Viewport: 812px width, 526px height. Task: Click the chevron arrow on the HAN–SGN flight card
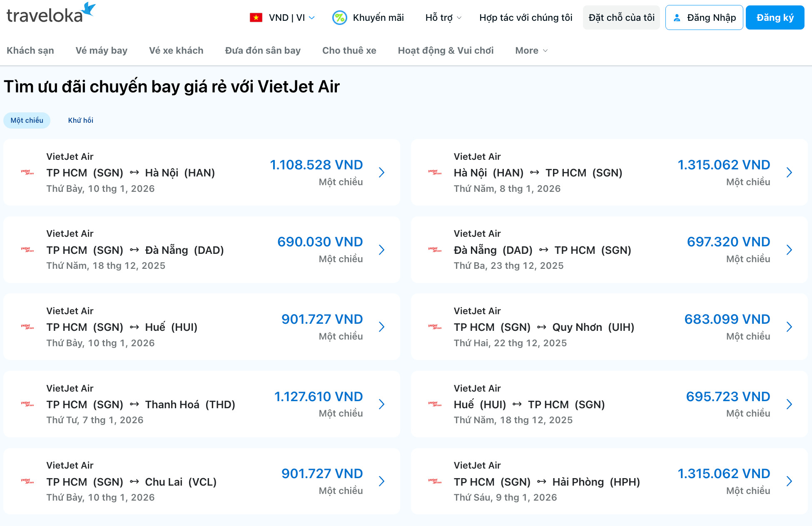coord(790,172)
